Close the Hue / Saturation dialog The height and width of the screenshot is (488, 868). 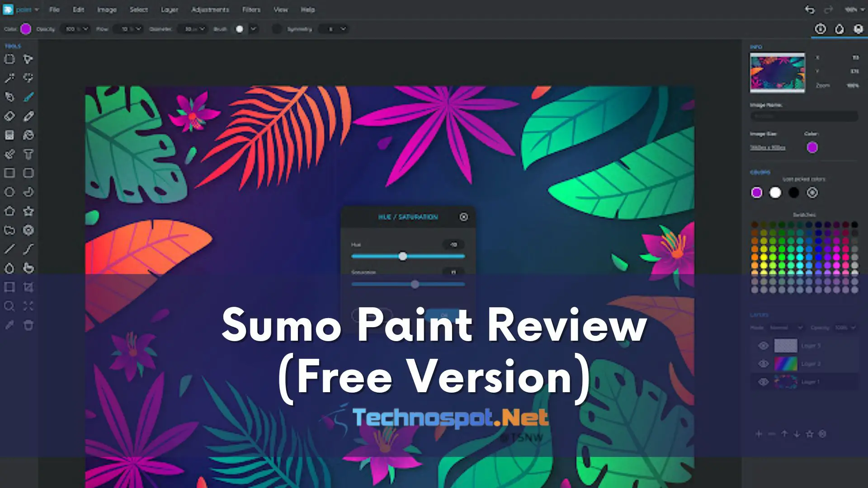coord(464,217)
